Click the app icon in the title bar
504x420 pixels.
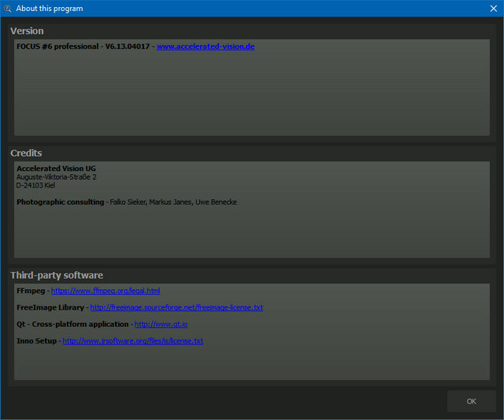pyautogui.click(x=8, y=9)
